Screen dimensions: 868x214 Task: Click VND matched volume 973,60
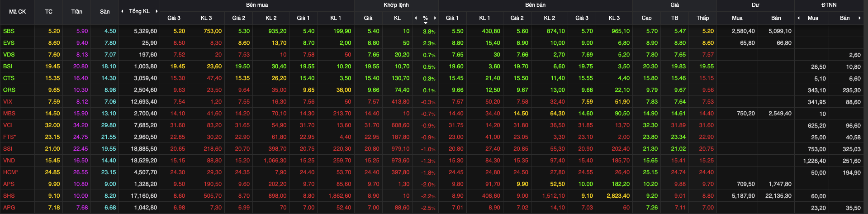[401, 161]
